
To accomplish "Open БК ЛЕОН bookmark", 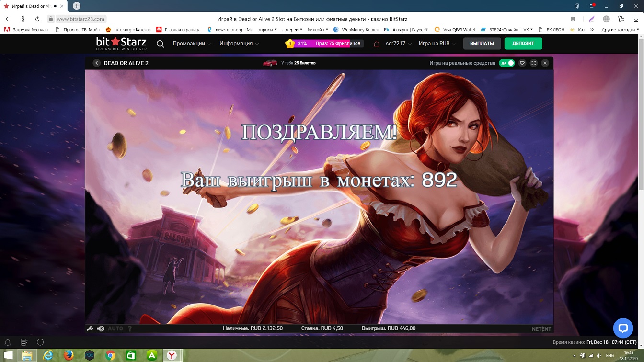I will pos(552,29).
